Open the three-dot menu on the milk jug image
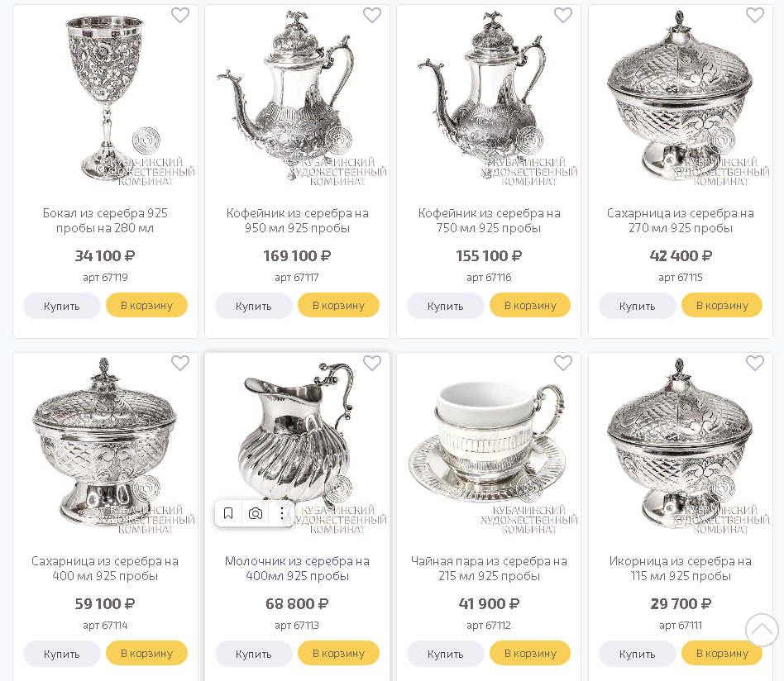Viewport: 784px width, 681px height. pyautogui.click(x=282, y=513)
